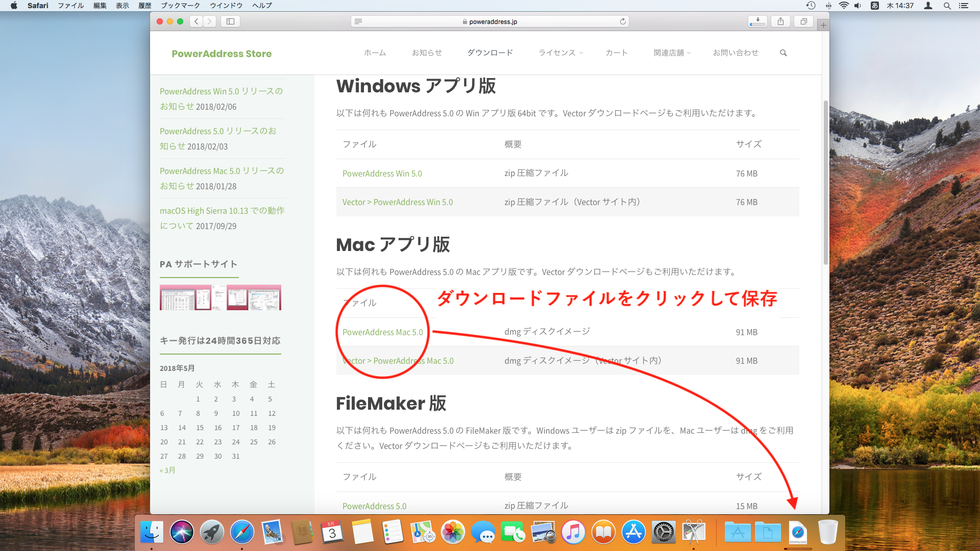This screenshot has width=980, height=551.
Task: Go to previous month « 3月 link
Action: 167,470
